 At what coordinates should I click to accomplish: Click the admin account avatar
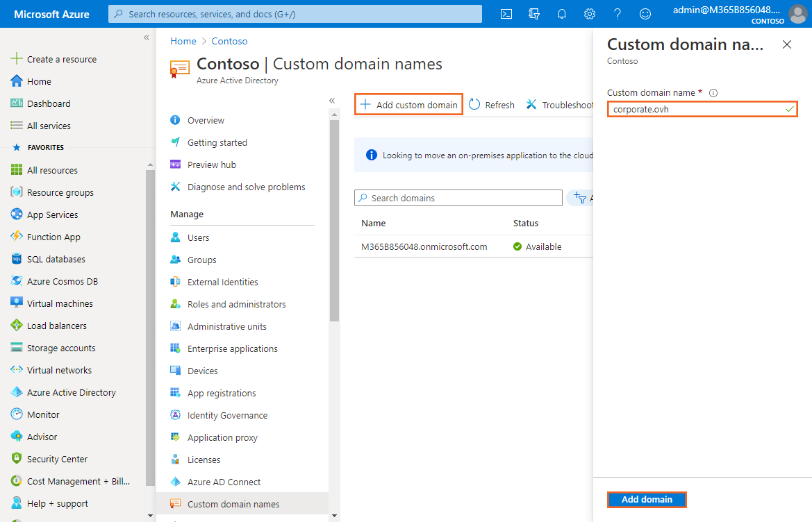798,14
